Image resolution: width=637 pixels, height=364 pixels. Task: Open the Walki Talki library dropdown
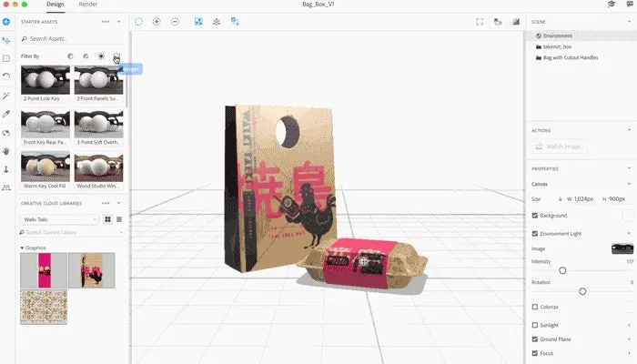[60, 219]
